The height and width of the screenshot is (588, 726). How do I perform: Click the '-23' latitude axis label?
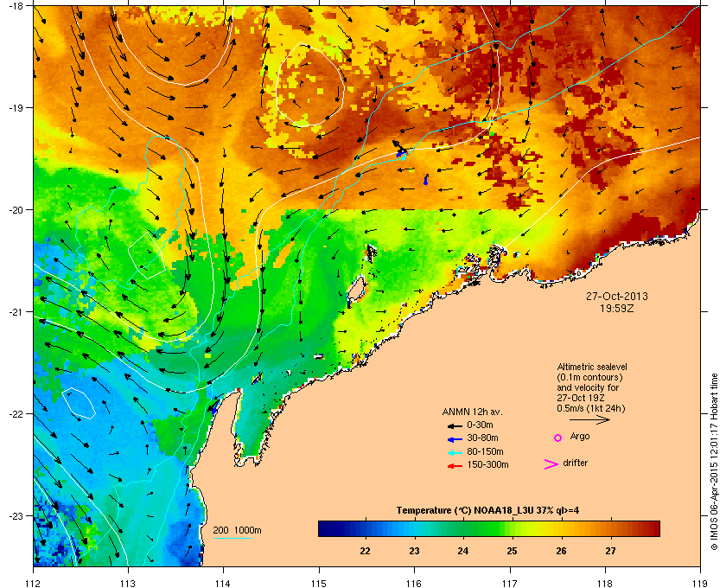coord(16,515)
